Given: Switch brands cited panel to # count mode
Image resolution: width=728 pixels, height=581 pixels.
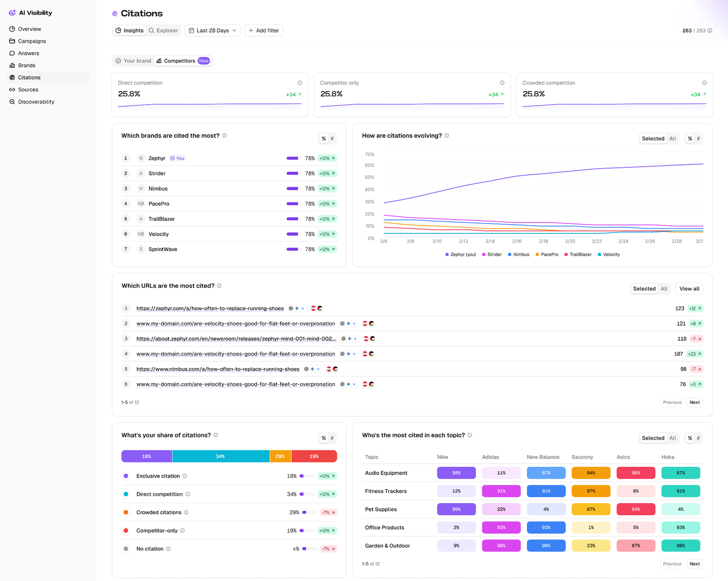Looking at the screenshot, I should coord(332,139).
